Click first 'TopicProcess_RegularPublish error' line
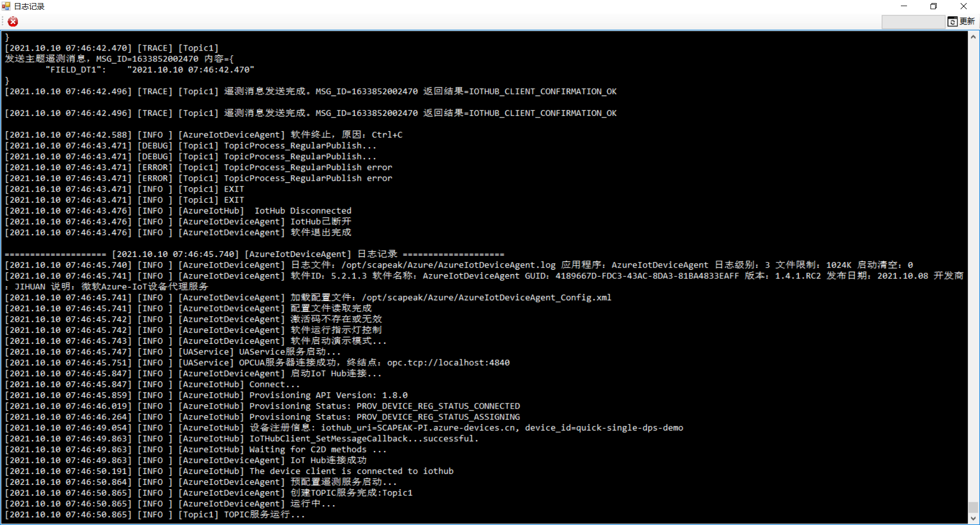This screenshot has height=525, width=980. [199, 168]
